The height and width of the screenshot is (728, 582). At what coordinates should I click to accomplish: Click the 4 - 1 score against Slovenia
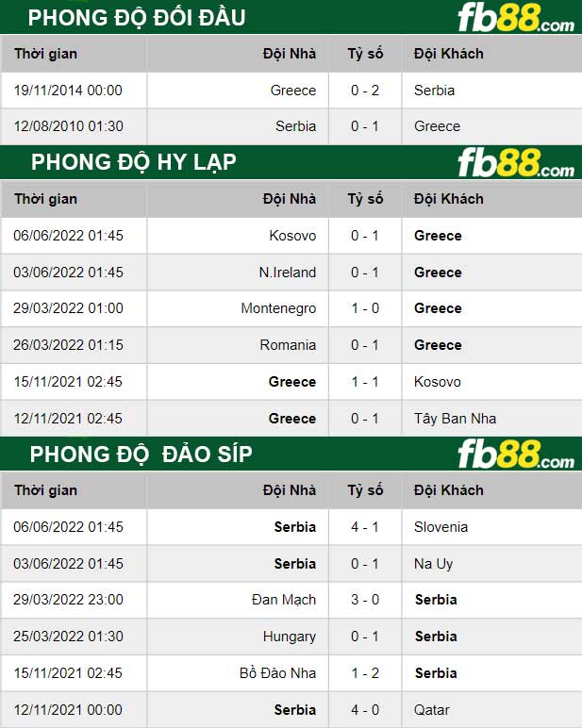[x=365, y=527]
